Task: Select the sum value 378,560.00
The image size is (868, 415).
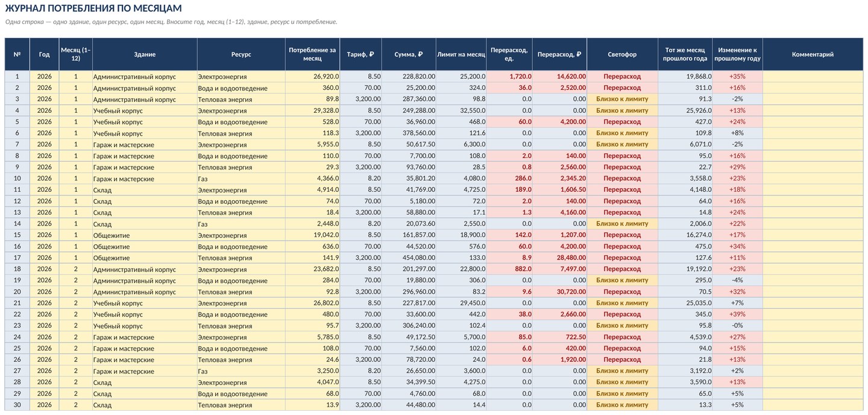Action: tap(409, 133)
